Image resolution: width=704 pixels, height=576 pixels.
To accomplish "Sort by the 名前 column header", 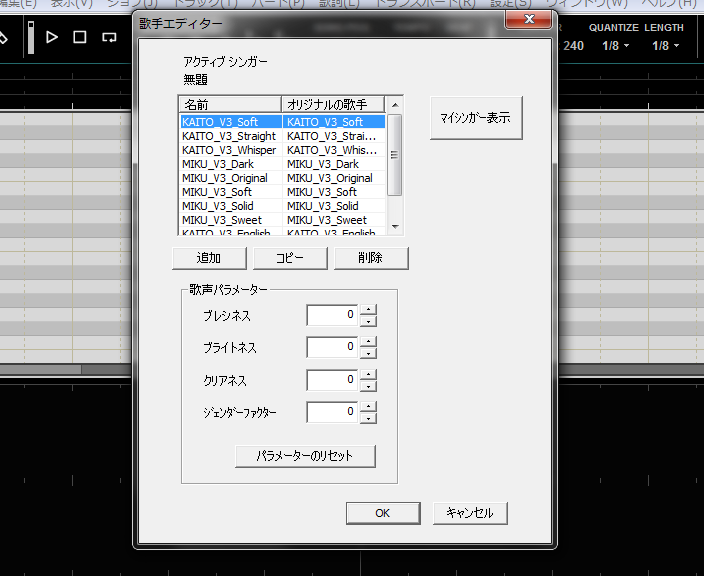I will click(x=230, y=105).
